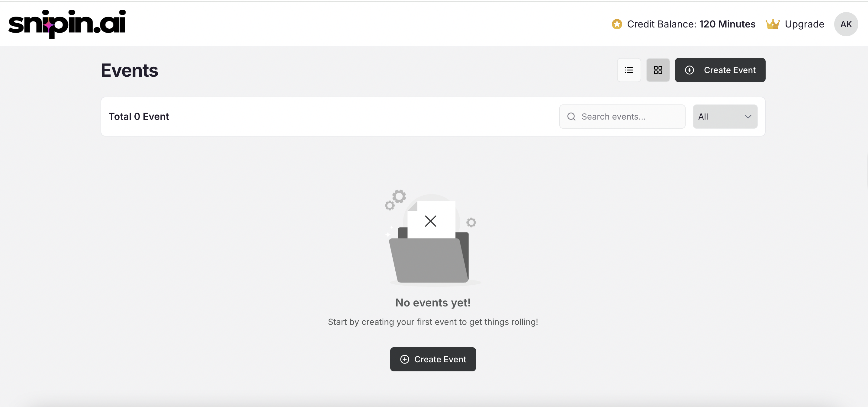Click the plus icon on top Create Event

coord(690,70)
